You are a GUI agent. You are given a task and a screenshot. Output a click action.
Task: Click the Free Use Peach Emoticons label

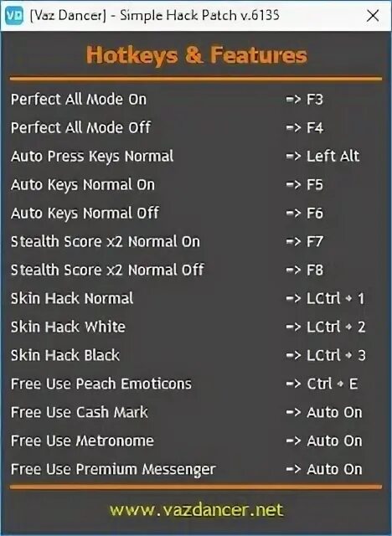[x=101, y=384]
